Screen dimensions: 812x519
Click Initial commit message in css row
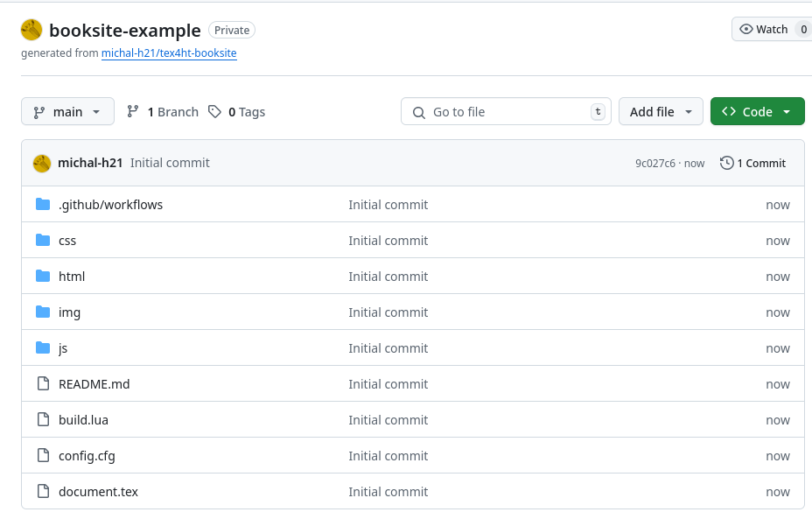click(x=388, y=241)
